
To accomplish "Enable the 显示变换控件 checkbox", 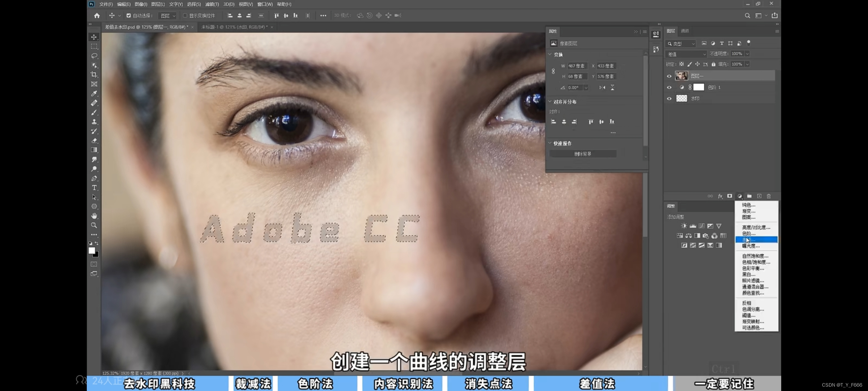I will coord(185,16).
